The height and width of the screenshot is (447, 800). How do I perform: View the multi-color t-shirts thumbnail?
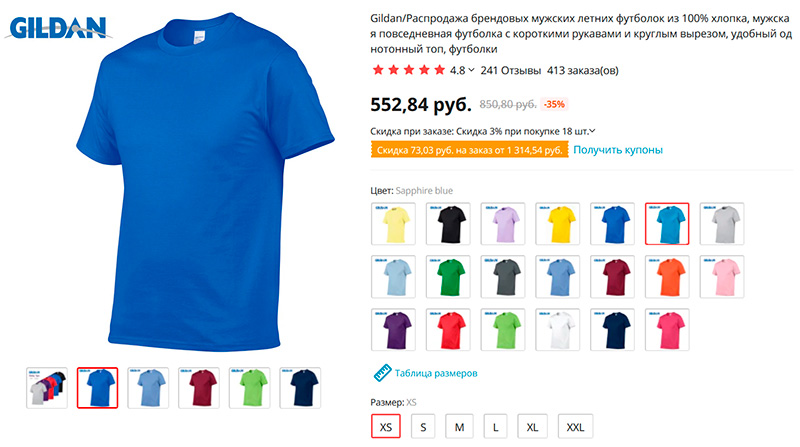[47, 388]
